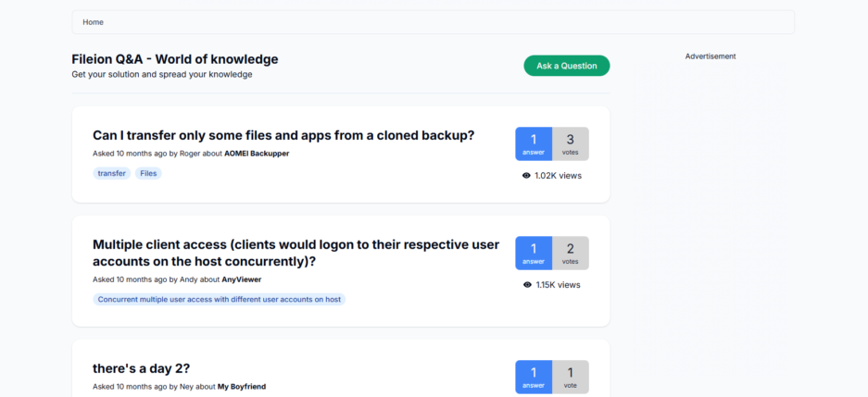Viewport: 868px width, 397px height.
Task: Select the 'transfer' tag
Action: [111, 173]
